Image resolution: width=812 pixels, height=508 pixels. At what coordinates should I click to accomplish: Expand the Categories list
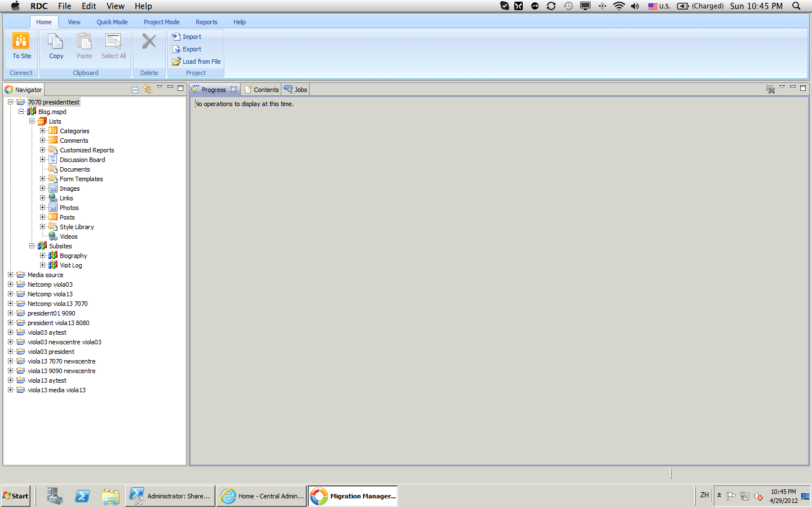click(x=43, y=131)
